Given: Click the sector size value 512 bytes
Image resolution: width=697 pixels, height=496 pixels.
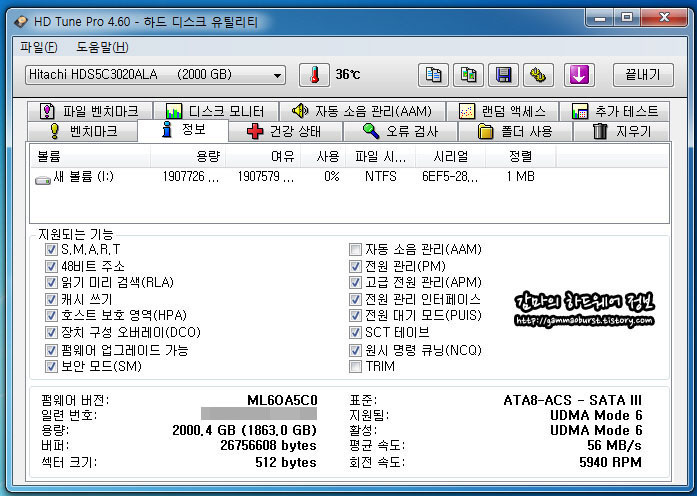Looking at the screenshot, I should point(286,462).
